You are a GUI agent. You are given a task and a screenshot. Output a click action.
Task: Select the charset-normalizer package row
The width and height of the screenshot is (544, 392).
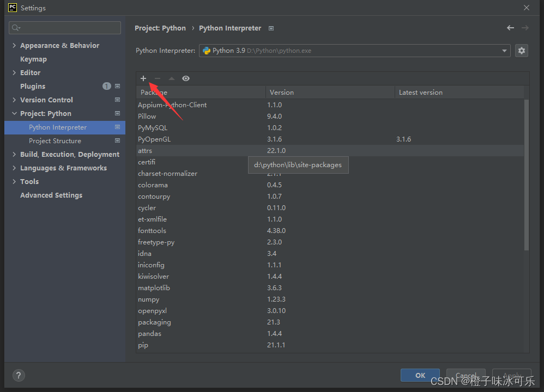330,173
